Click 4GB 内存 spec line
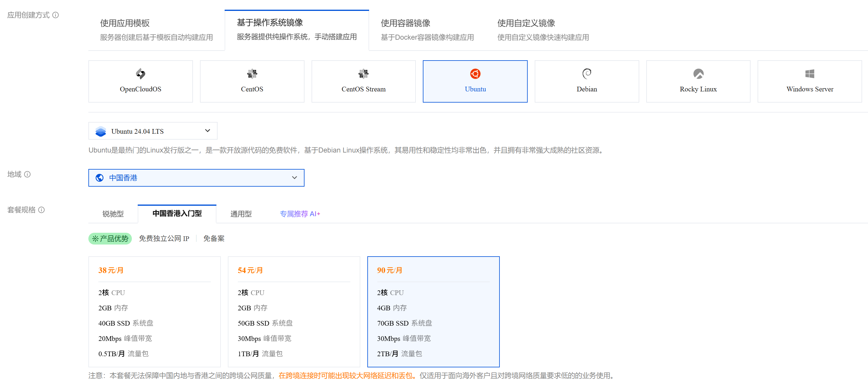868x385 pixels. pyautogui.click(x=392, y=308)
